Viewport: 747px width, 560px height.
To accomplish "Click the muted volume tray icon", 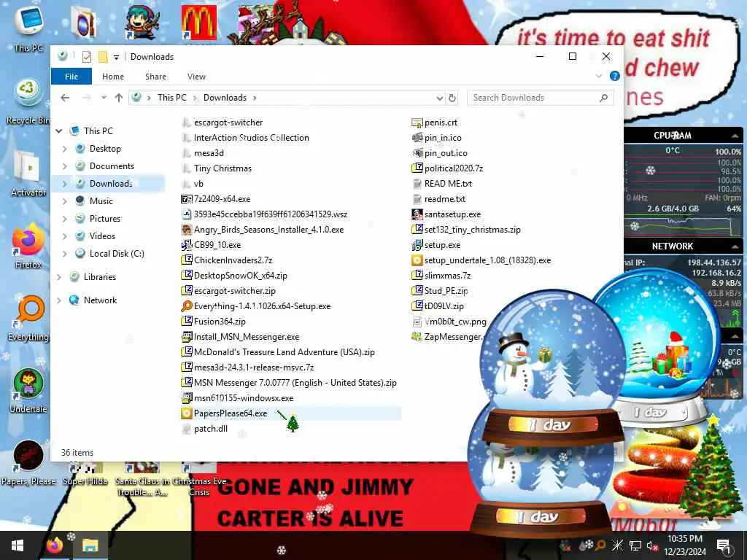I will coord(652,545).
